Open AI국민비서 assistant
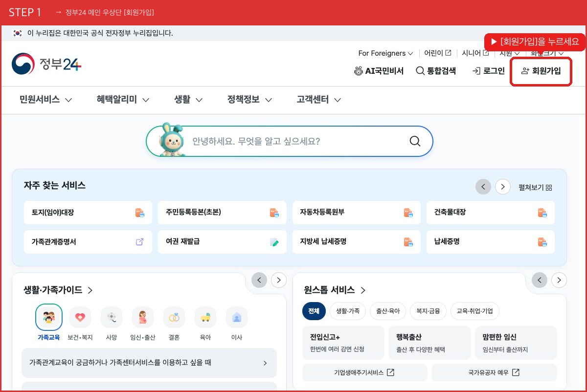This screenshot has width=587, height=392. (x=379, y=71)
